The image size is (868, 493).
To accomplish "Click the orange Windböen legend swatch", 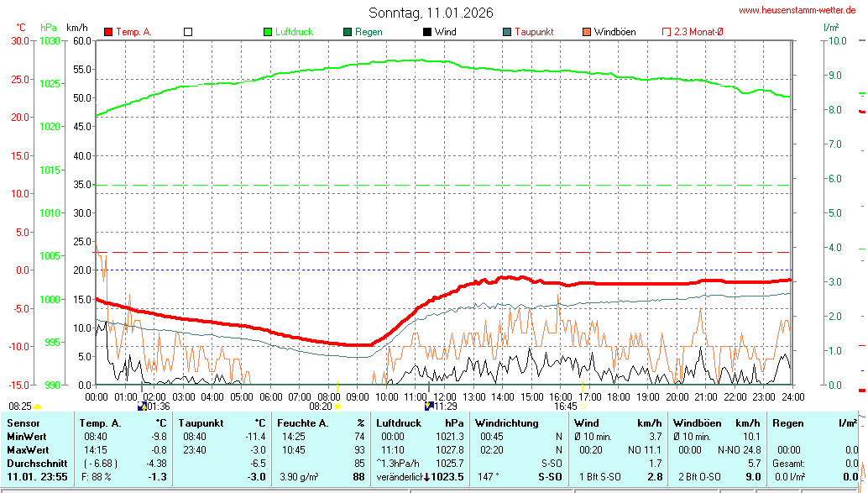I will tap(587, 32).
